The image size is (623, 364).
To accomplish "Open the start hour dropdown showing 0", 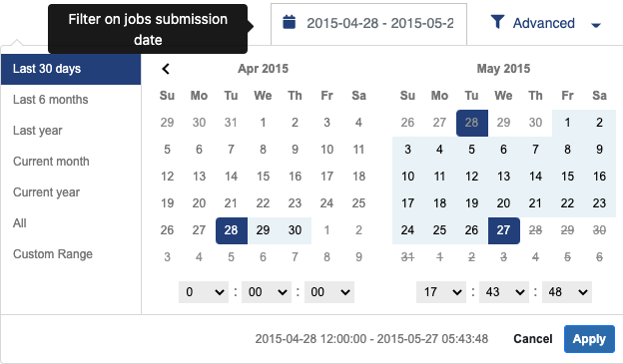I will click(x=204, y=292).
